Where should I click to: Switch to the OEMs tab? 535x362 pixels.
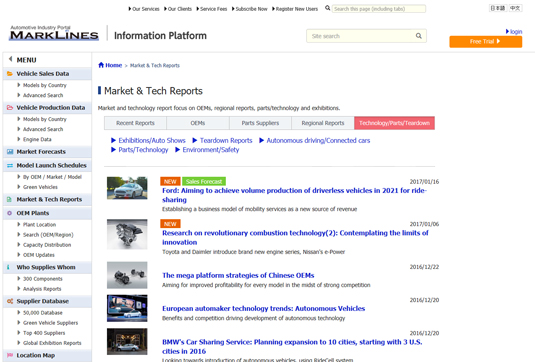click(x=198, y=123)
